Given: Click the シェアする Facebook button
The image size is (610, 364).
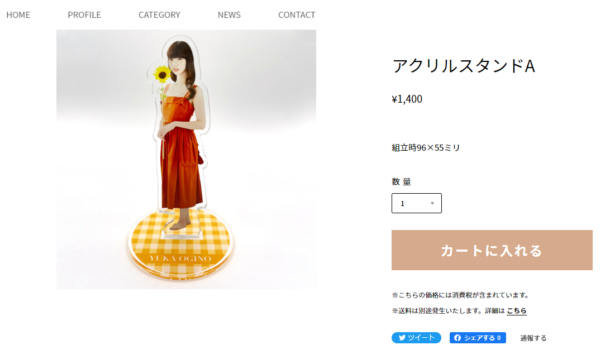Looking at the screenshot, I should (x=478, y=338).
